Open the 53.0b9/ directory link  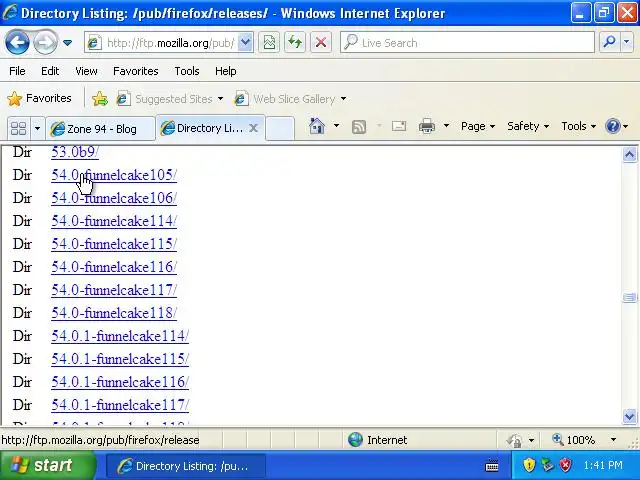75,152
